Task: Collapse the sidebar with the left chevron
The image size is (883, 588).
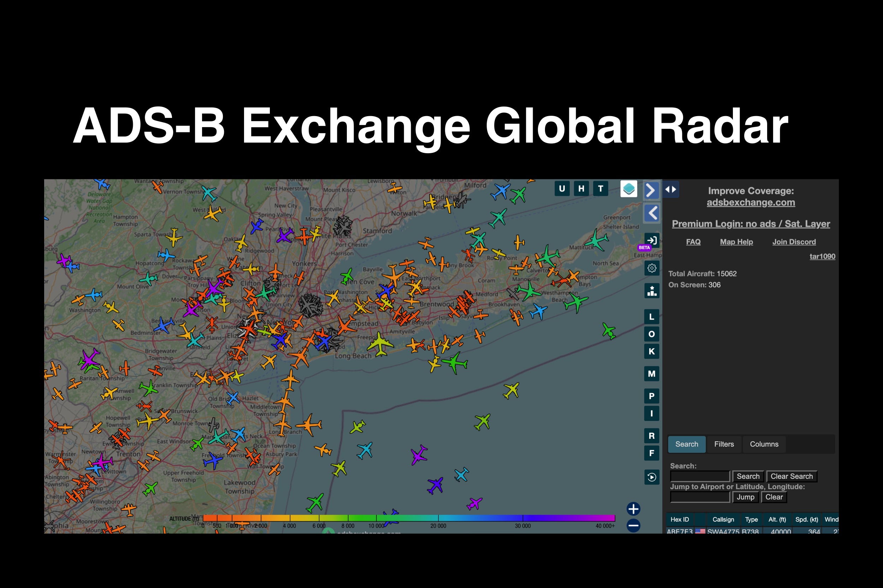Action: [x=651, y=213]
